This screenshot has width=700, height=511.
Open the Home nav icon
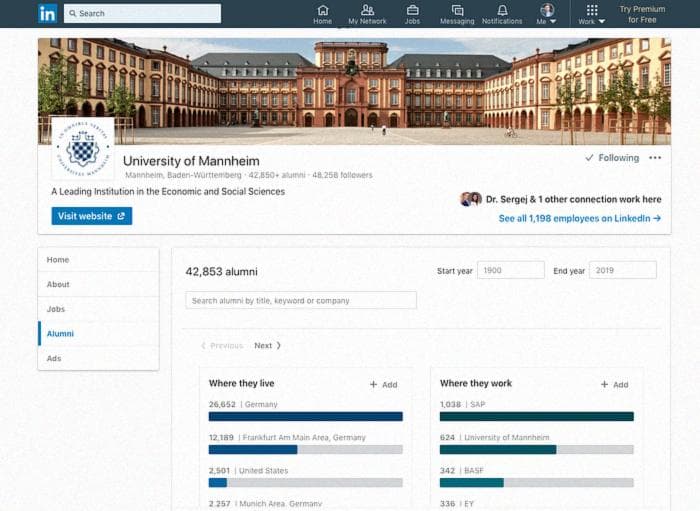[x=322, y=14]
